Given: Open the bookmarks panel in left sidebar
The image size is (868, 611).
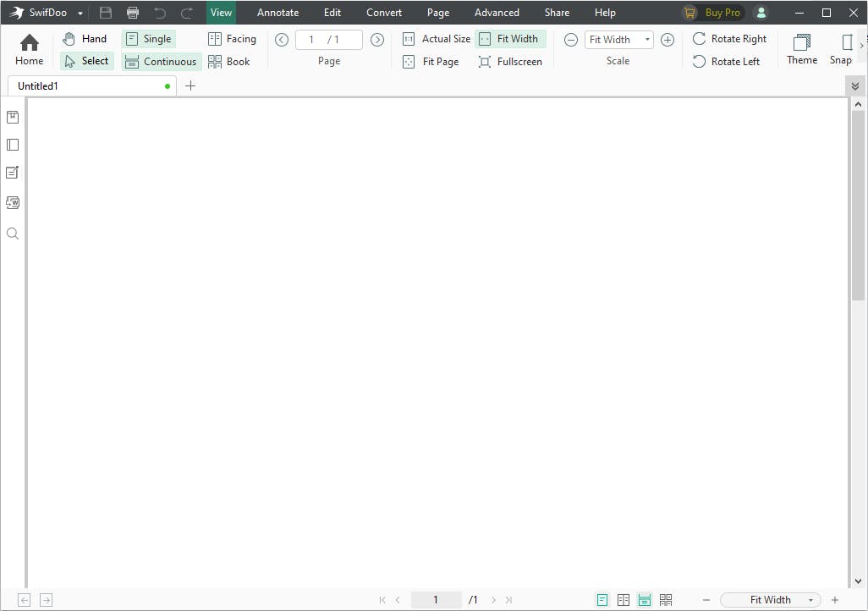Looking at the screenshot, I should (13, 117).
